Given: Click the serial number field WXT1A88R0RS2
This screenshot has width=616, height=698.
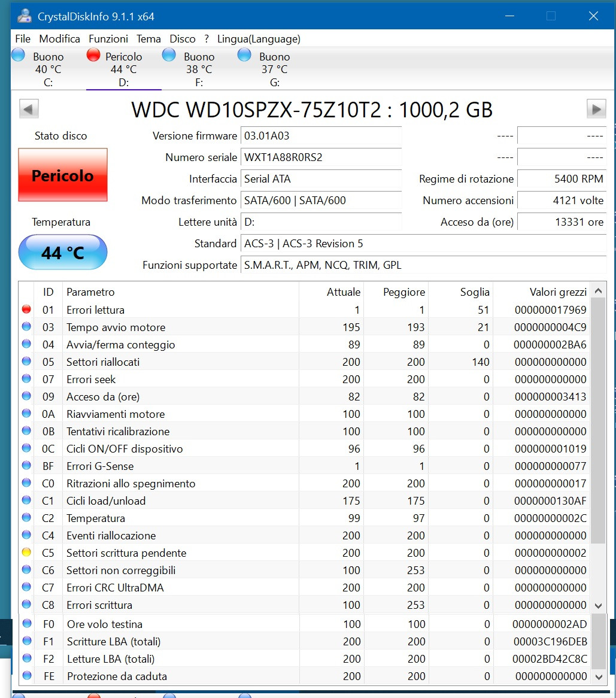Looking at the screenshot, I should click(x=321, y=157).
